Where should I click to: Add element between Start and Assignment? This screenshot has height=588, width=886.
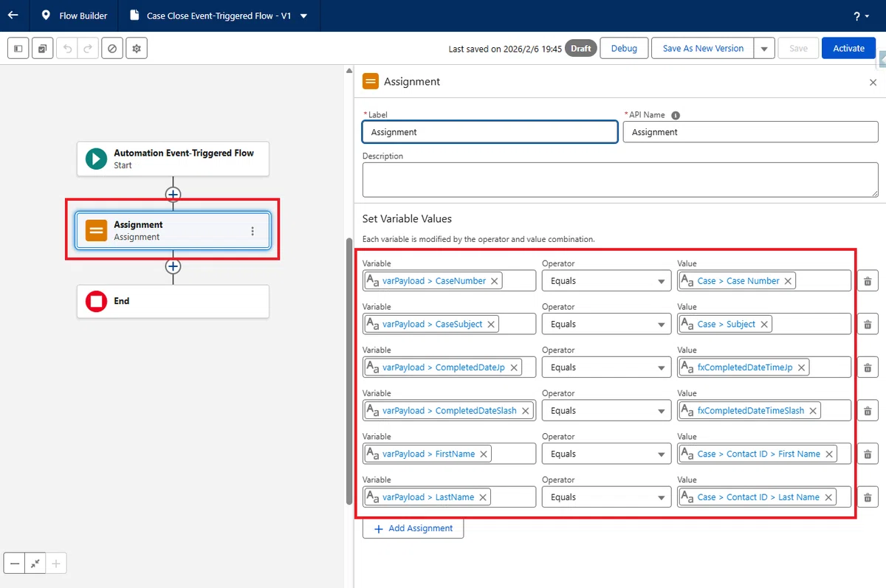pyautogui.click(x=173, y=195)
